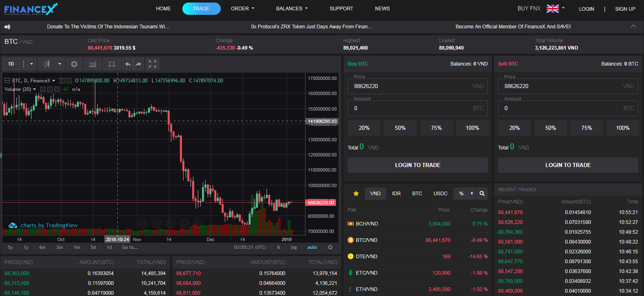The height and width of the screenshot is (296, 644).
Task: Open the % change type dropdown
Action: pyautogui.click(x=464, y=193)
